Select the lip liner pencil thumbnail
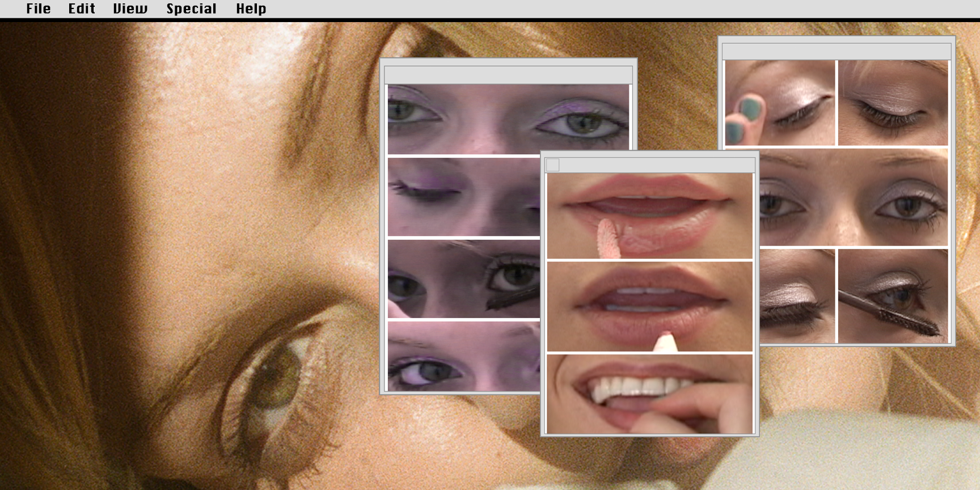 click(649, 306)
